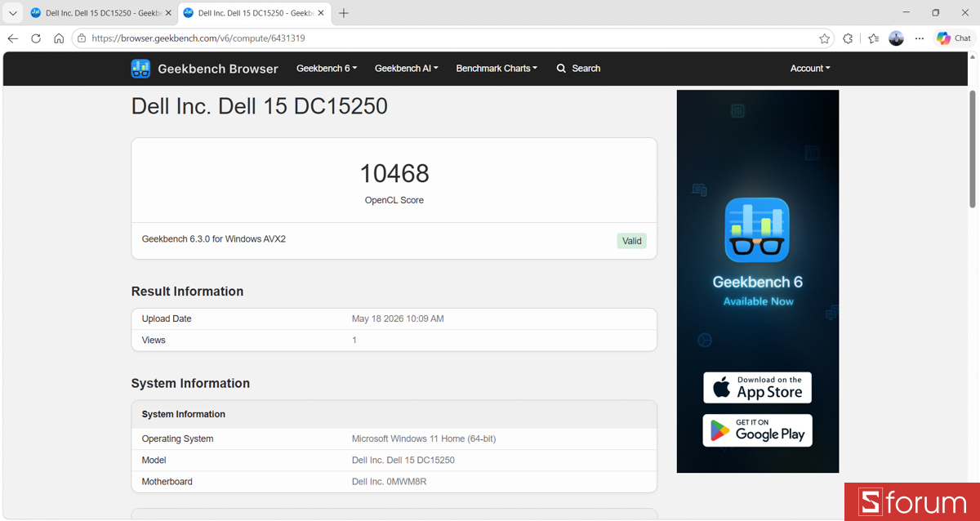Get it on Google Play badge

point(758,430)
